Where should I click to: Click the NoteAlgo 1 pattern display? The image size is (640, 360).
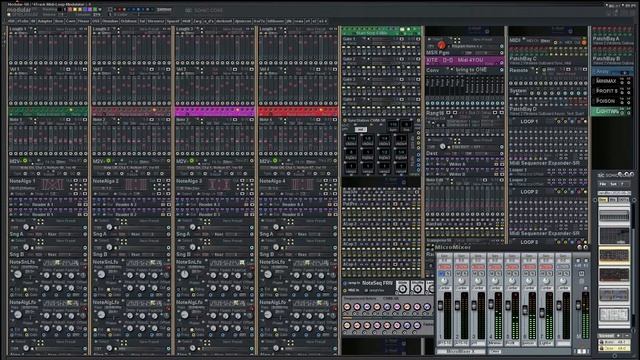53,184
